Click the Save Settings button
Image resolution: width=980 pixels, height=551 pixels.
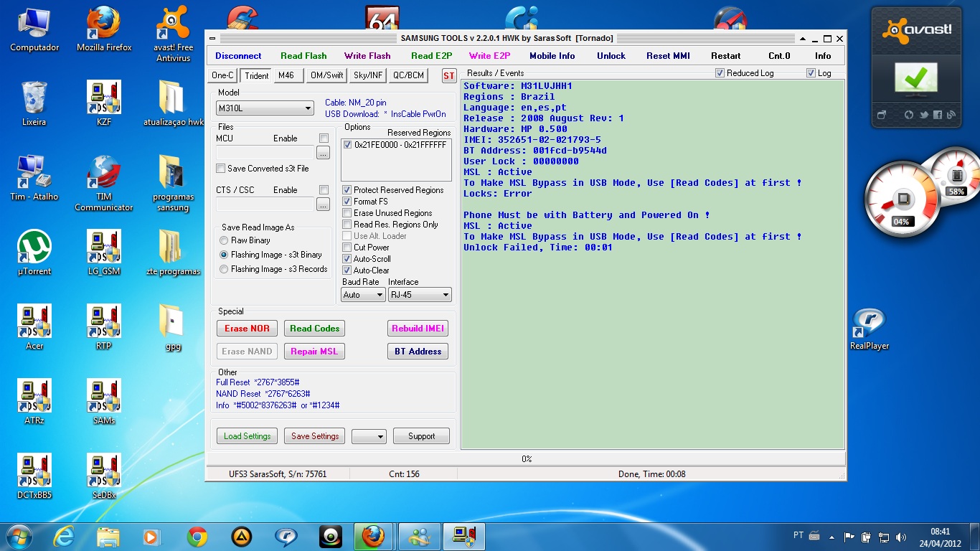coord(314,436)
